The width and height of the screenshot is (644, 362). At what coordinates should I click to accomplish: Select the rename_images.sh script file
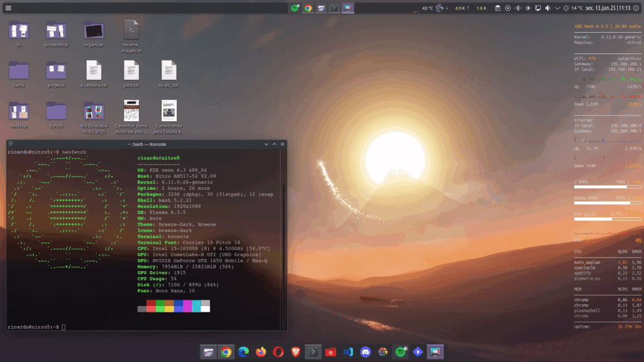tap(131, 36)
